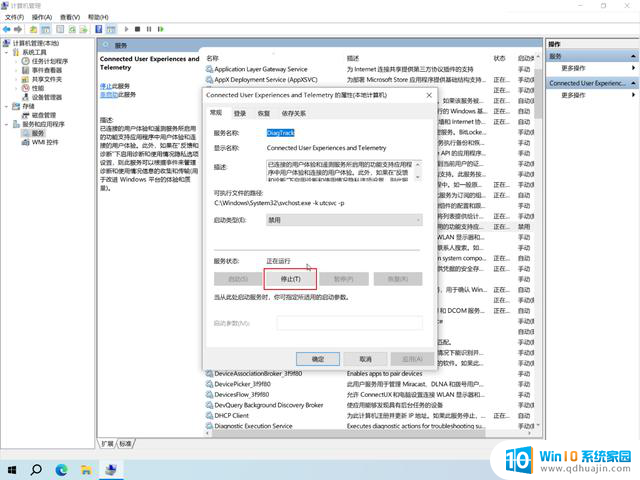Click the Start service play icon
The width and height of the screenshot is (640, 480).
click(x=127, y=29)
